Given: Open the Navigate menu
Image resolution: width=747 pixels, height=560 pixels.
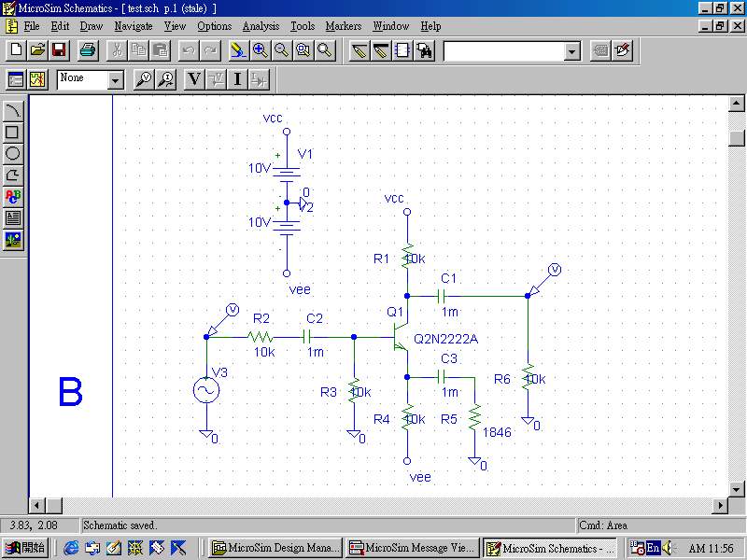Looking at the screenshot, I should 134,26.
